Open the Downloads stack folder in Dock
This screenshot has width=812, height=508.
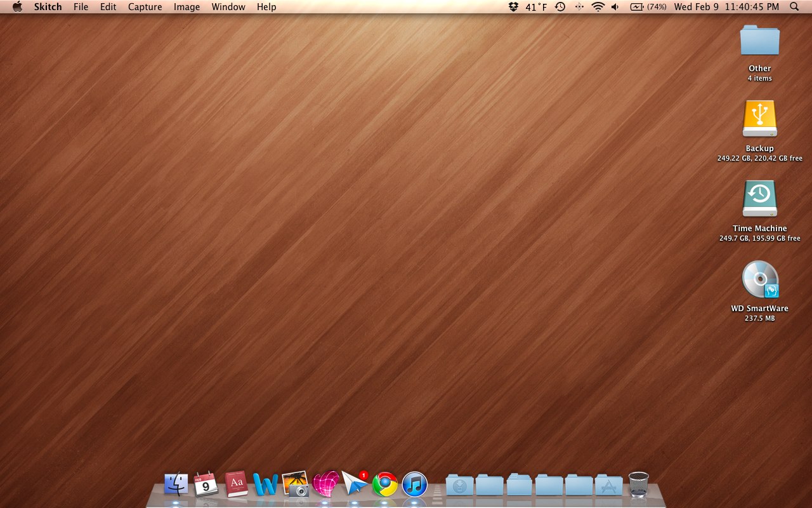pyautogui.click(x=459, y=485)
